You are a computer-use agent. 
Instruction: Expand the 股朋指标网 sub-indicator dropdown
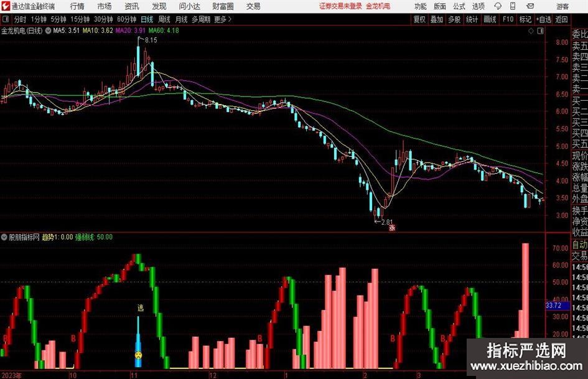click(x=4, y=237)
